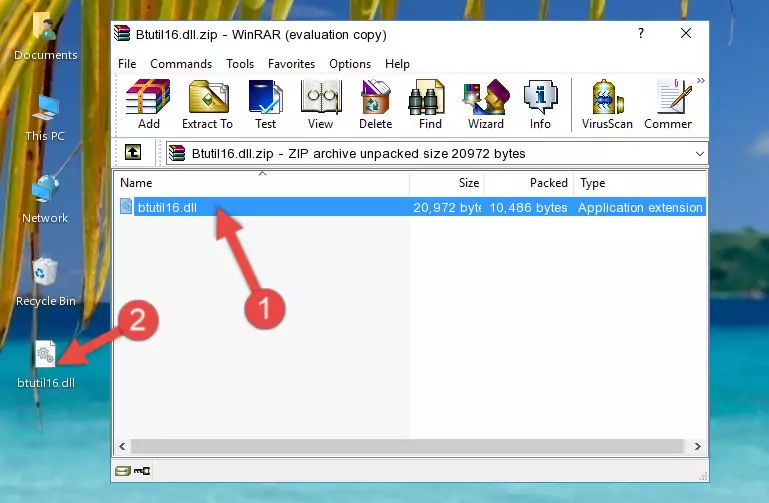The image size is (769, 503).
Task: Click the WinRAR title bar icon
Action: [122, 34]
